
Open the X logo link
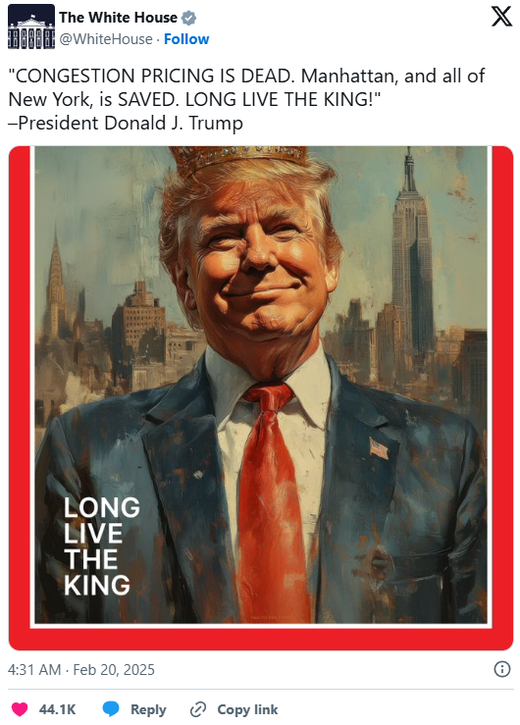point(501,17)
